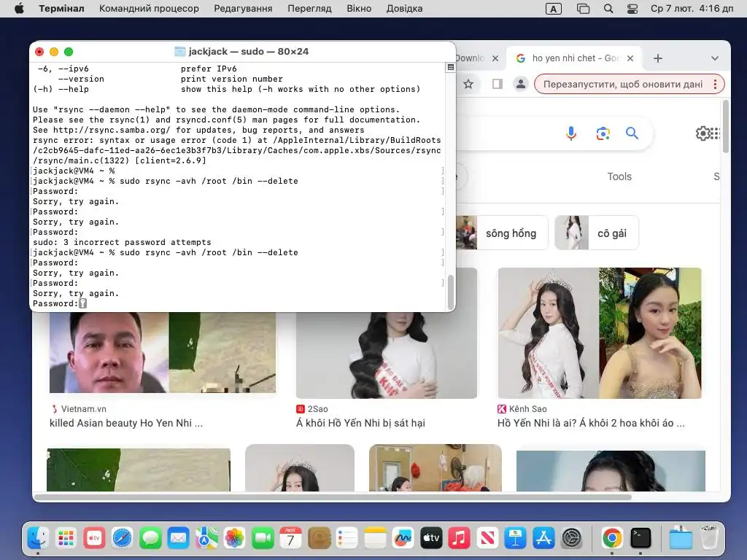The height and width of the screenshot is (560, 747).
Task: Open Keynote from the Dock
Action: [x=516, y=538]
